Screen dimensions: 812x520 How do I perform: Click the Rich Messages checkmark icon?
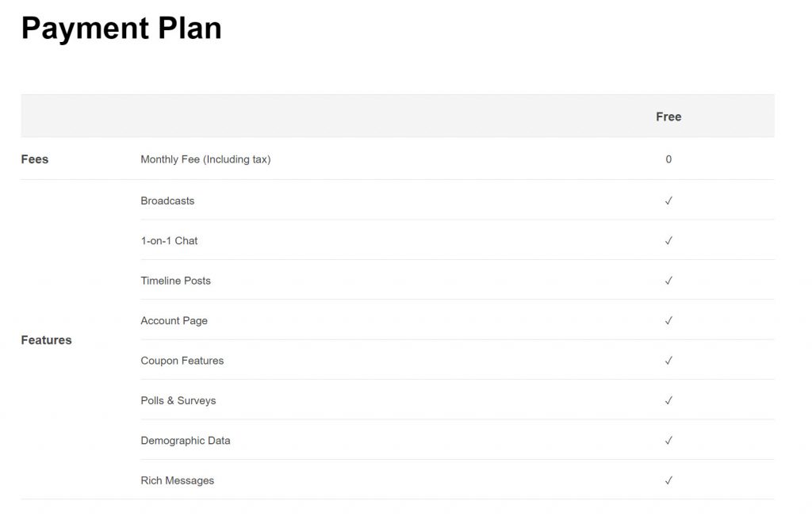click(668, 480)
